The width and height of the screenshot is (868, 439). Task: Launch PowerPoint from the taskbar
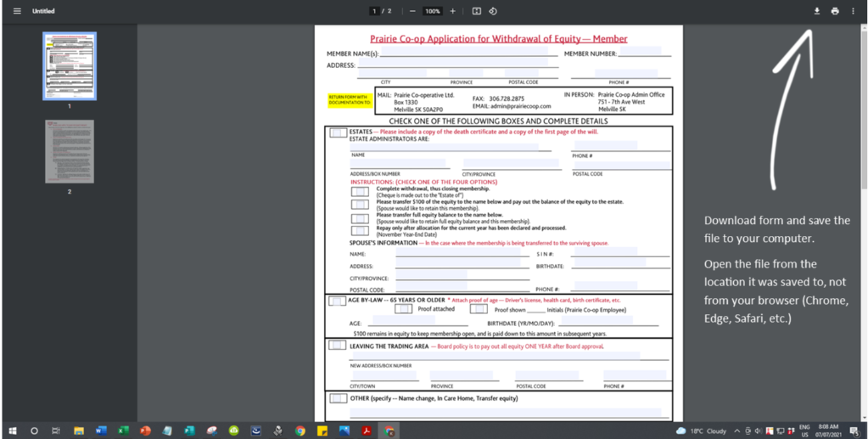pyautogui.click(x=145, y=431)
